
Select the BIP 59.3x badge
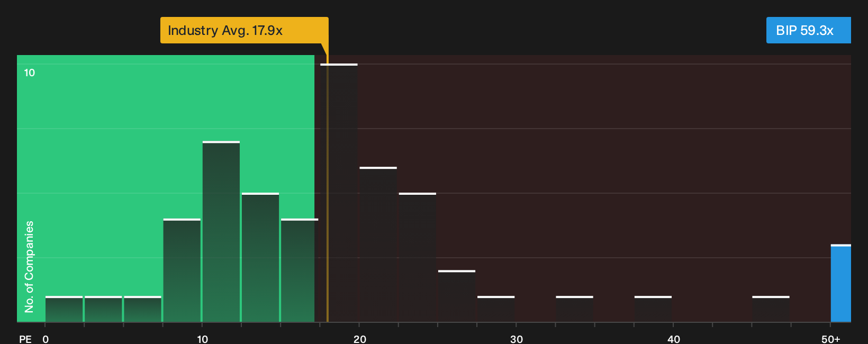tap(808, 30)
